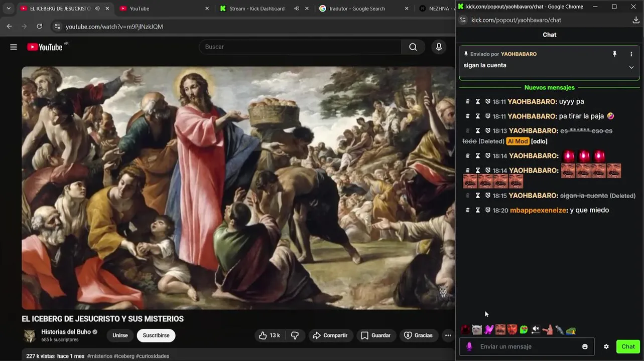Timeout user on 'pa tirar la paja' message
Image resolution: width=644 pixels, height=361 pixels.
click(478, 116)
